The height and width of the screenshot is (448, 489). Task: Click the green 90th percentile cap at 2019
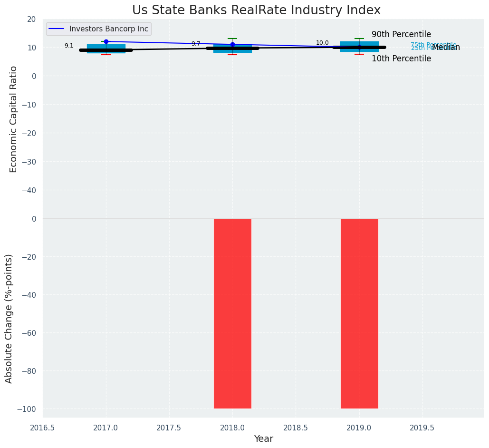(x=359, y=39)
